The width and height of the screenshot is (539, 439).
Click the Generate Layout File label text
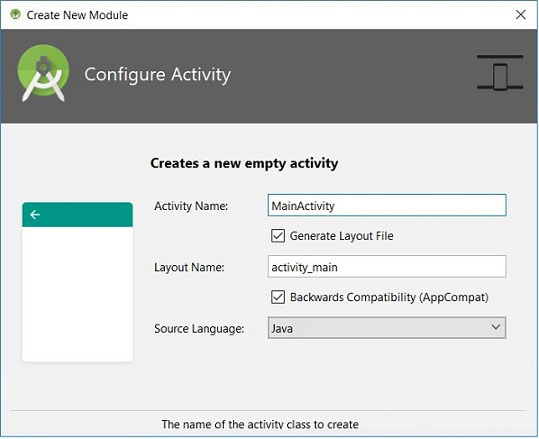point(341,236)
